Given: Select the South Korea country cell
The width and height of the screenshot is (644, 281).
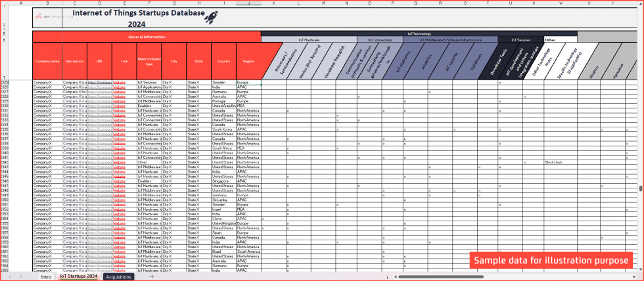Looking at the screenshot, I should [x=224, y=129].
